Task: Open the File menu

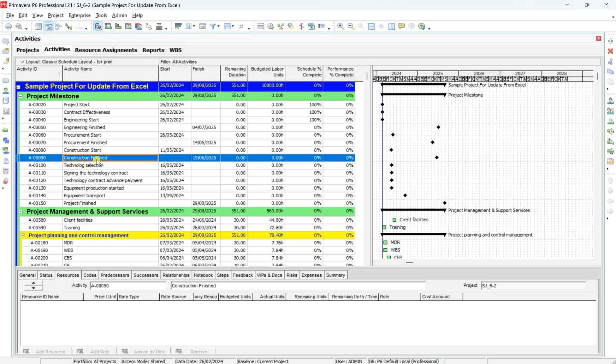Action: pyautogui.click(x=10, y=15)
